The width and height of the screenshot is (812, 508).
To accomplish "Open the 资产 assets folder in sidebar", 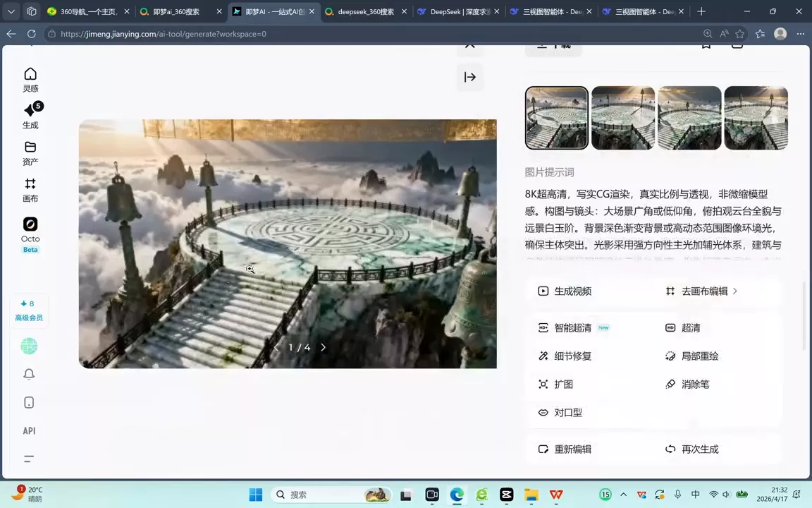I will pos(30,153).
